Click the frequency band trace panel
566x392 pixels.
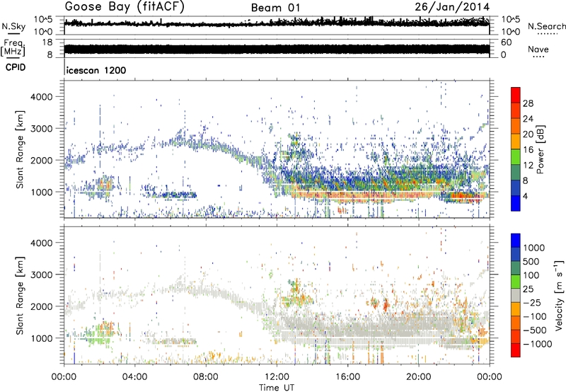(277, 48)
